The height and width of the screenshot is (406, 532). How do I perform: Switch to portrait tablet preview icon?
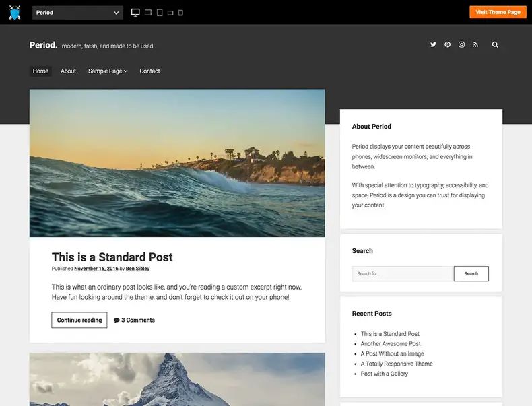160,13
